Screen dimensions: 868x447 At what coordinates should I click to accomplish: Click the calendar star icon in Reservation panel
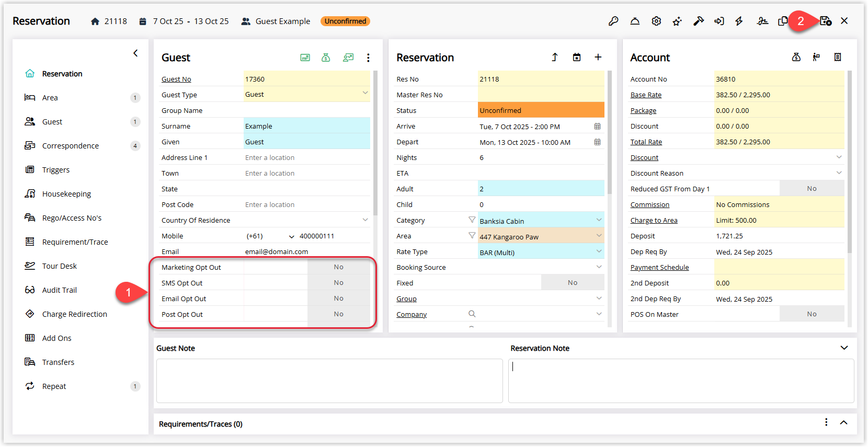tap(577, 57)
